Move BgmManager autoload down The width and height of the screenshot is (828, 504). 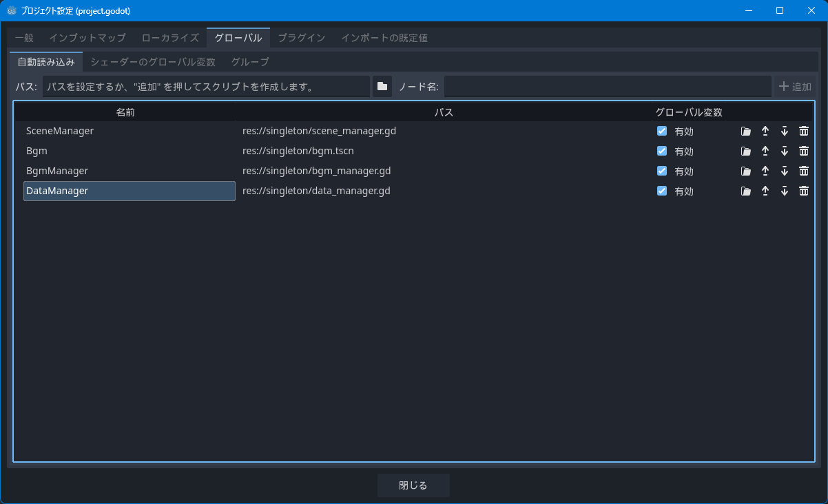point(784,171)
